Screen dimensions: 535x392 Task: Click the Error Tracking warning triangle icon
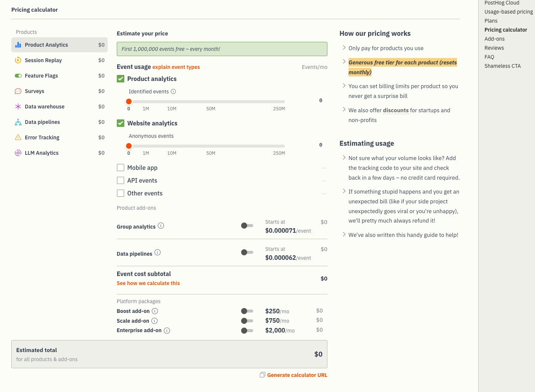click(x=18, y=137)
